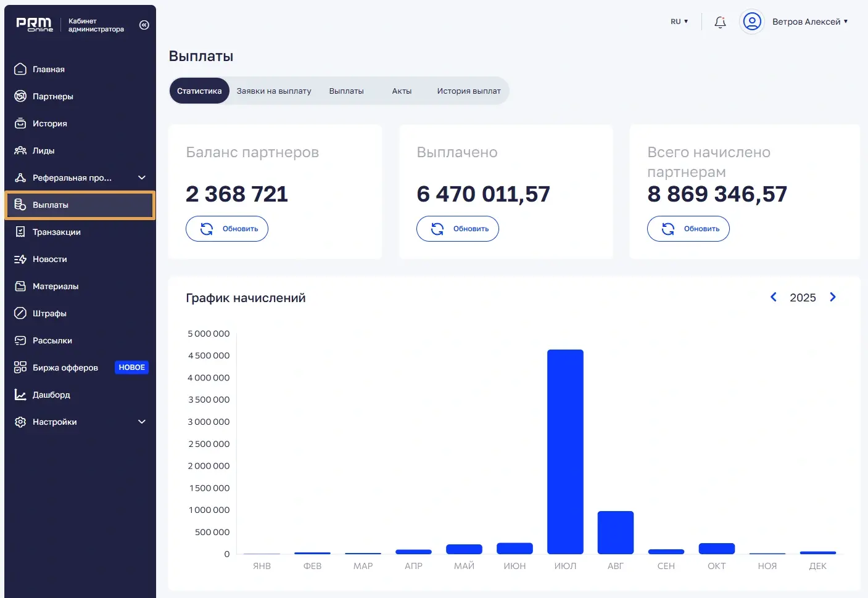Click the 6 470 011,57 paid value
The image size is (868, 598).
pos(483,194)
